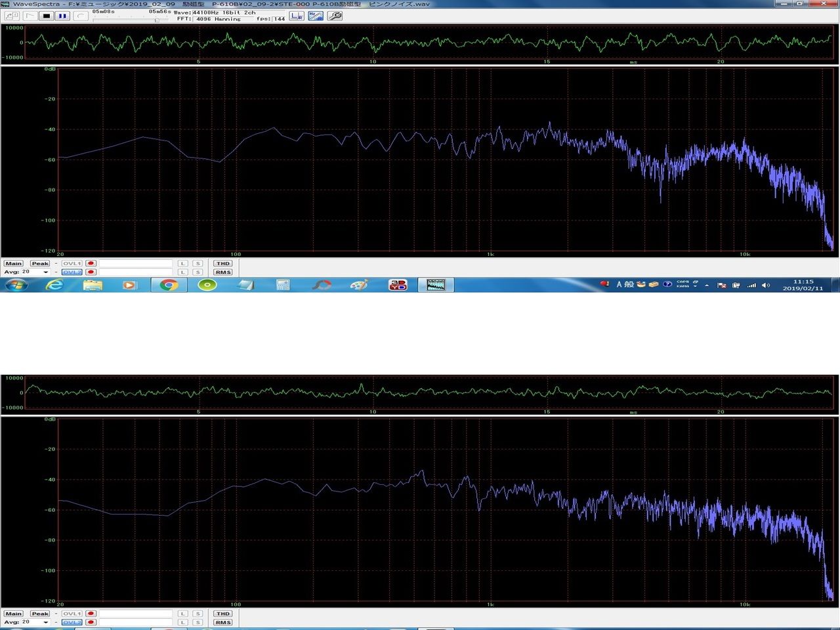Screen dimensions: 840x630
Task: Click the L button in the upper OVL1 row
Action: click(183, 264)
